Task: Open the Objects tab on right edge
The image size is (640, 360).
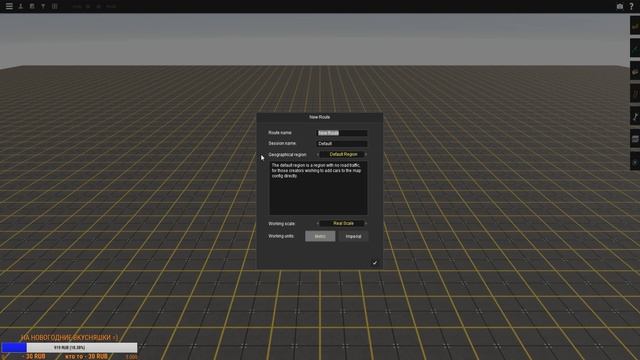Action: pos(635,71)
